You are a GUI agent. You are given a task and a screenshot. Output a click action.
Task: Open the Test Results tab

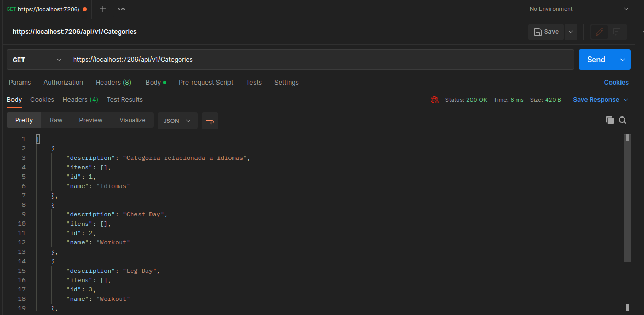tap(124, 100)
